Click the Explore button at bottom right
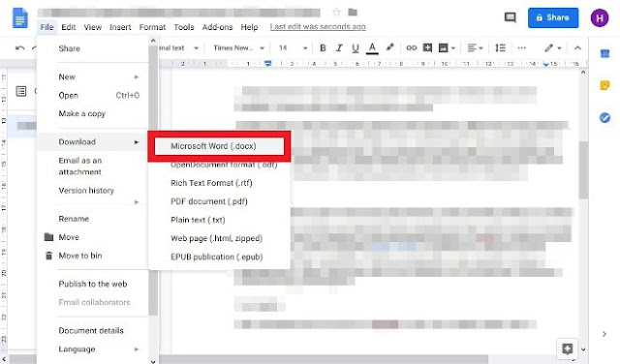This screenshot has height=364, width=620. [567, 349]
